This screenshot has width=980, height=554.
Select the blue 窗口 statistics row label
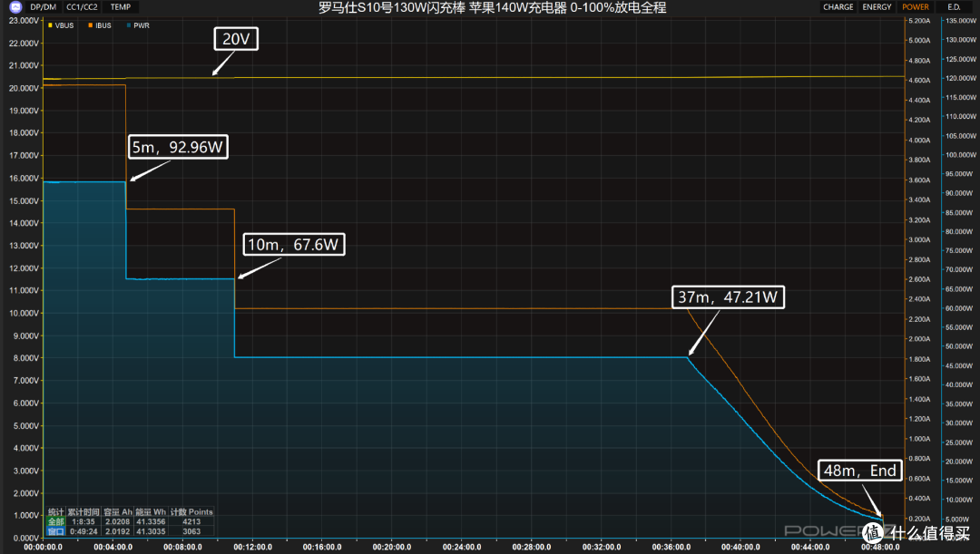pos(56,531)
